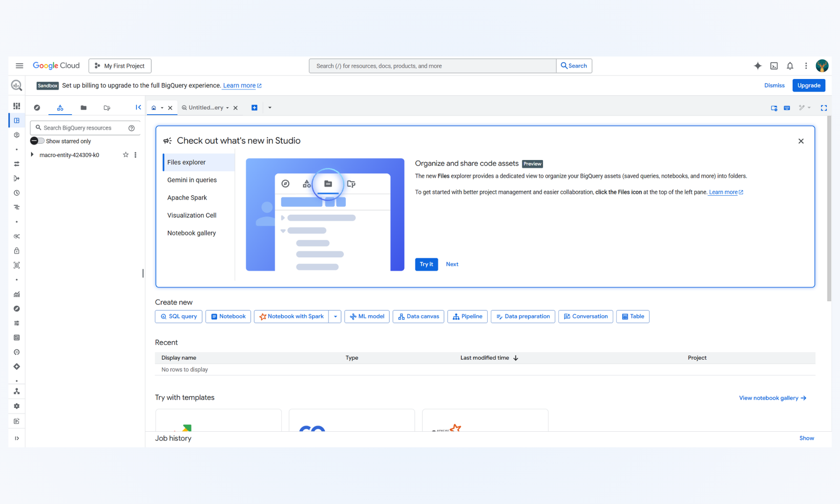Click Next in the Studio card
This screenshot has width=840, height=504.
452,264
